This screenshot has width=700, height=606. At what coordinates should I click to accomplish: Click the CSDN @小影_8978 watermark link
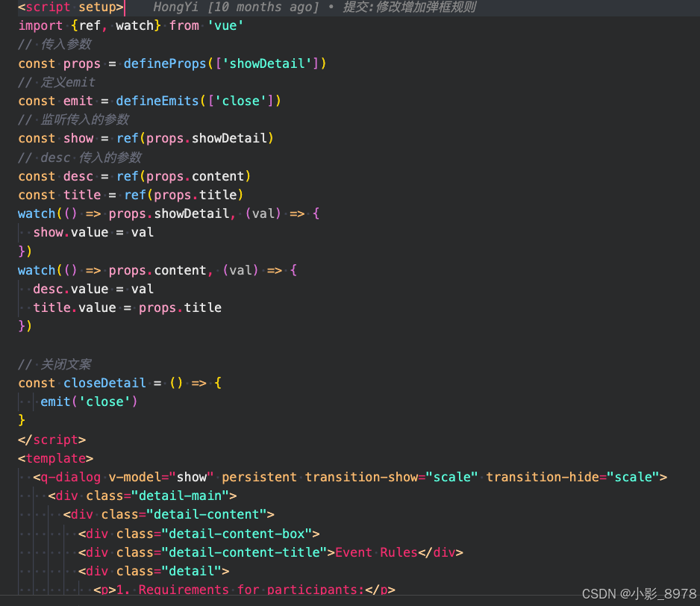tap(638, 593)
